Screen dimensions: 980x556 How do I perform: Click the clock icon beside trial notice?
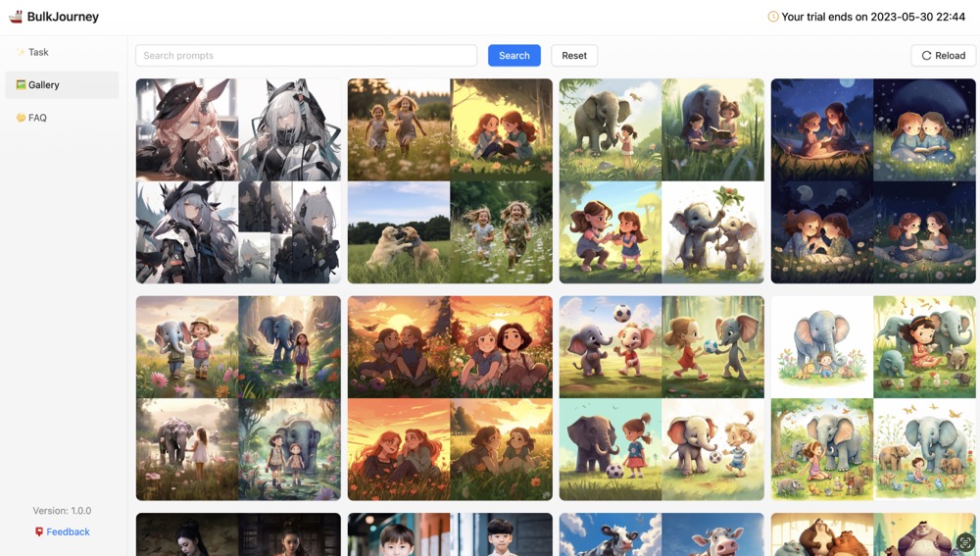point(773,17)
